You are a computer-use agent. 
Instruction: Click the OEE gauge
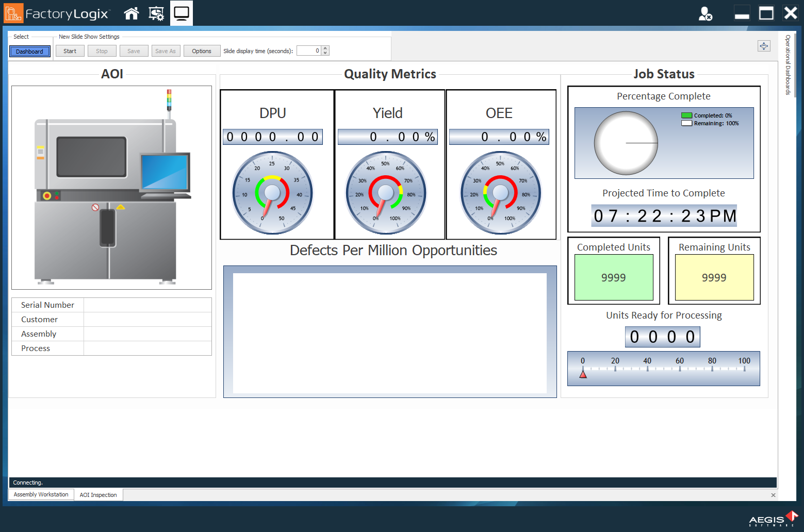click(x=499, y=193)
